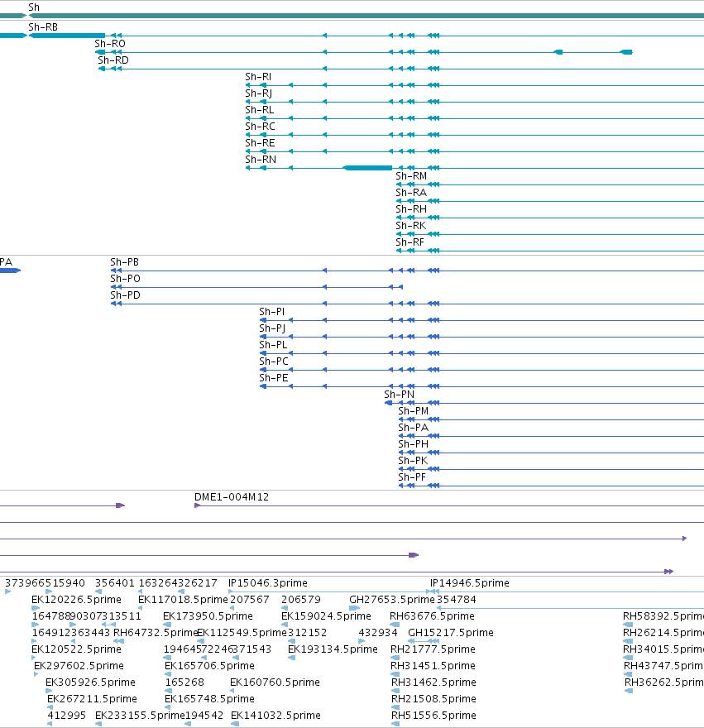Click the Sh-RA transcript label
Image resolution: width=704 pixels, height=728 pixels.
pos(411,193)
